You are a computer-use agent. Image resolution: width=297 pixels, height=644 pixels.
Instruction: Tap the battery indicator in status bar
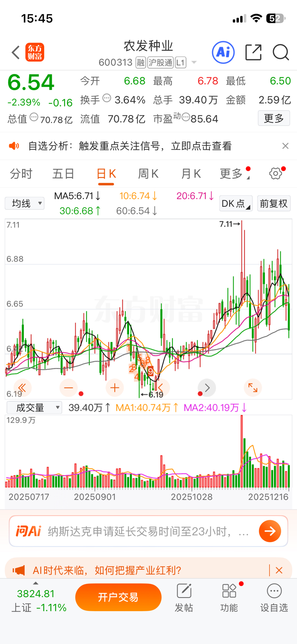(275, 18)
